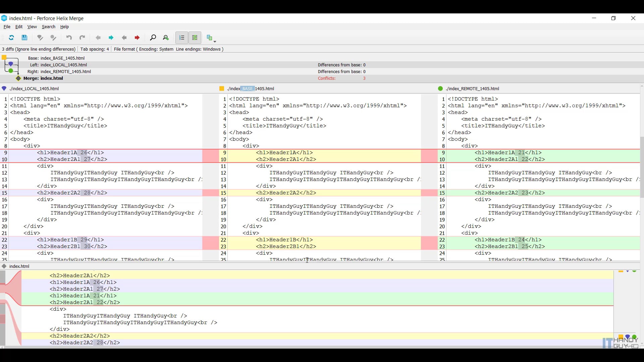Viewport: 644px width, 362px height.
Task: Jump to the next difference
Action: point(111,38)
